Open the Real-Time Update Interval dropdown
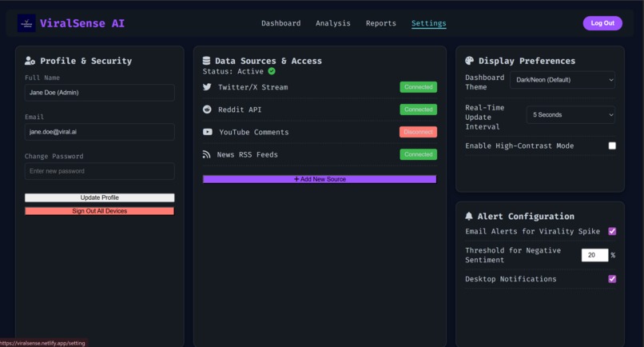The height and width of the screenshot is (347, 644). click(571, 114)
